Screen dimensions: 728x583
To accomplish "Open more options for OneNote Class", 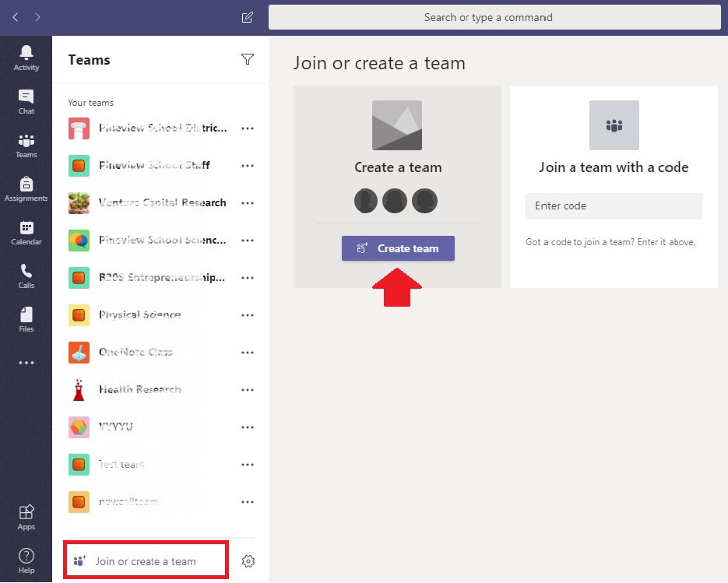I will [248, 353].
